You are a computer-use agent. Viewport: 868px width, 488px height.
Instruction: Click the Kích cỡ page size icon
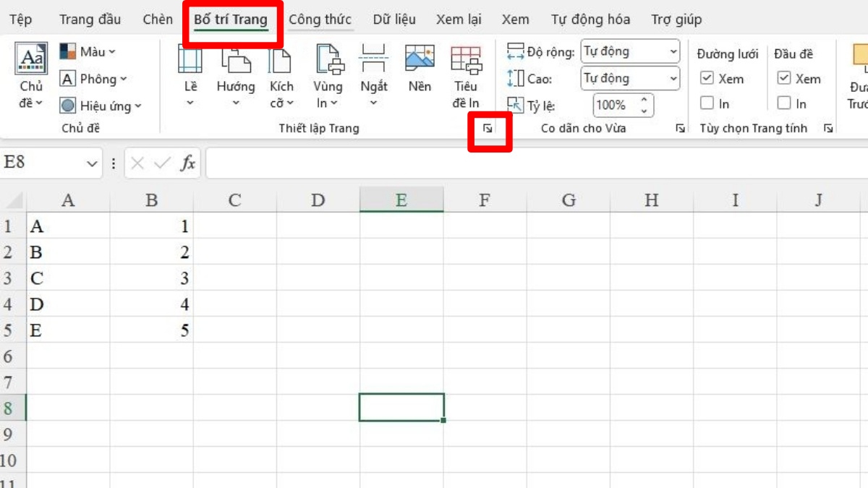point(281,59)
